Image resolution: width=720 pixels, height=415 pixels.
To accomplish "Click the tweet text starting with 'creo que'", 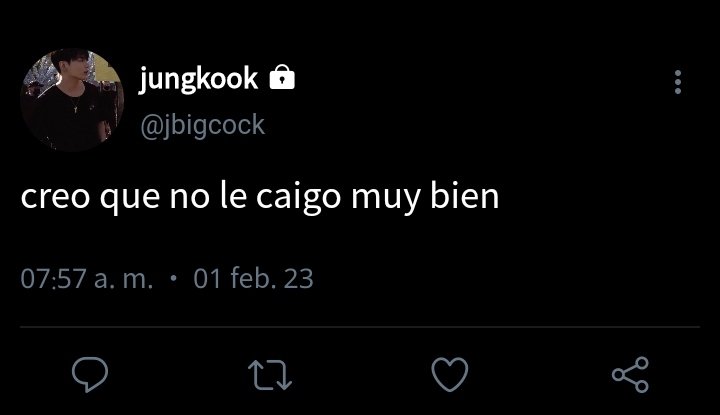I will [x=260, y=198].
